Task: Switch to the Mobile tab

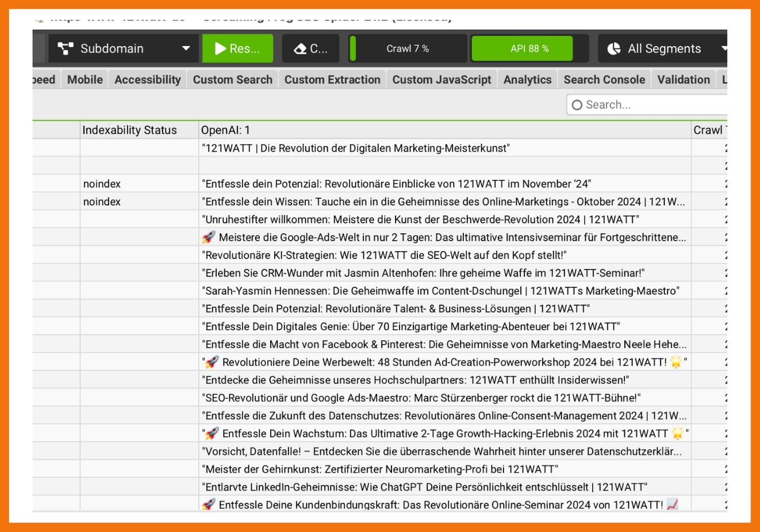Action: [x=85, y=80]
